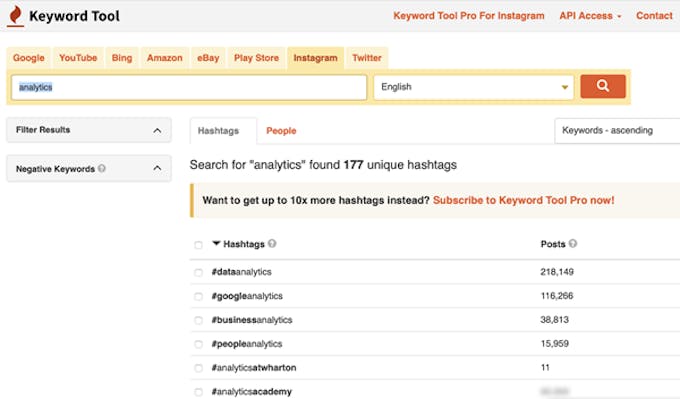Image resolution: width=680 pixels, height=399 pixels.
Task: Switch to the Google tab
Action: [x=29, y=58]
